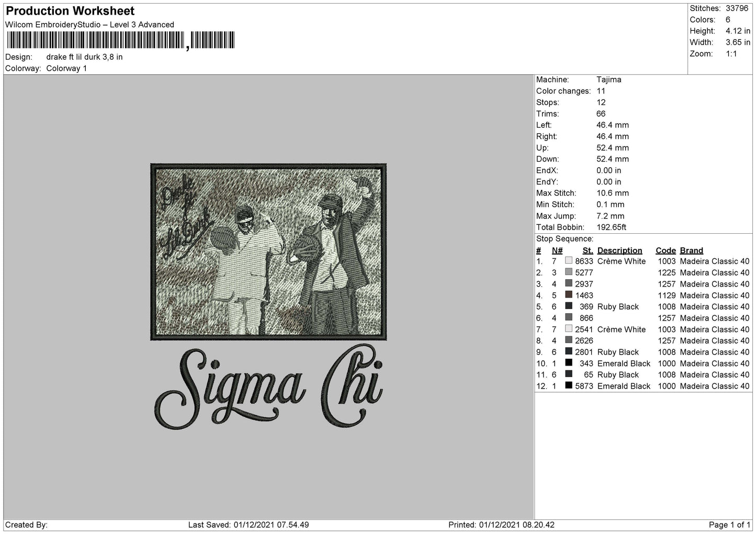756x534 pixels.
Task: Click the Color changes value 11
Action: 601,91
